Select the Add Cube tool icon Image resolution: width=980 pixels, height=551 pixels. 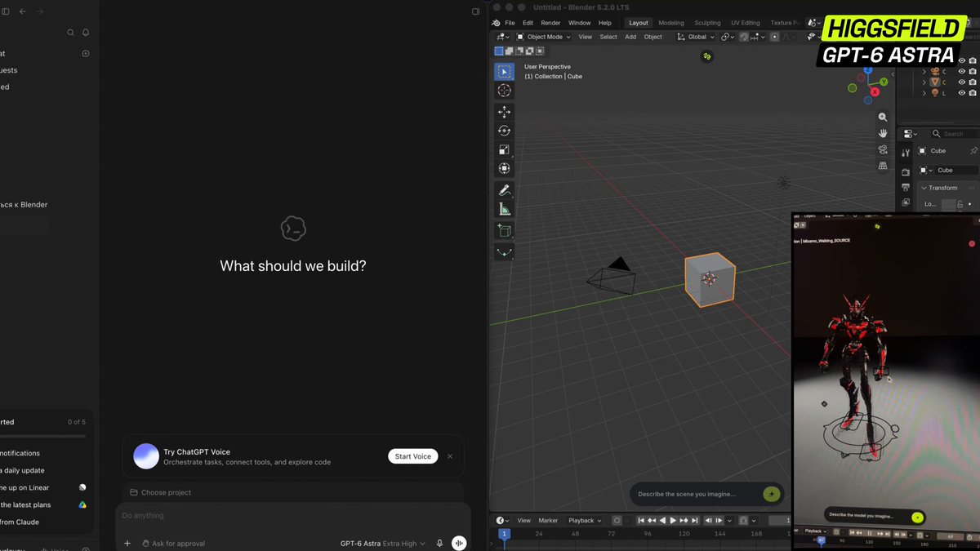click(505, 231)
